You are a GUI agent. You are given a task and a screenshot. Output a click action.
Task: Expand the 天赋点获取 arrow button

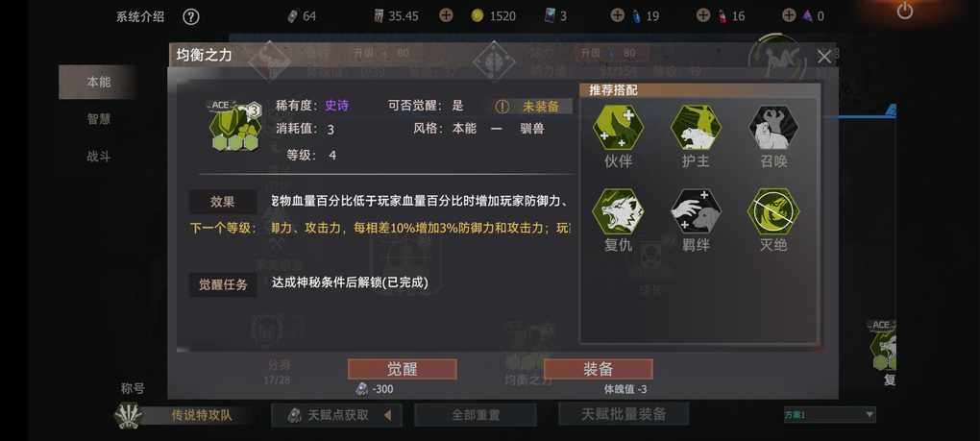pos(388,415)
